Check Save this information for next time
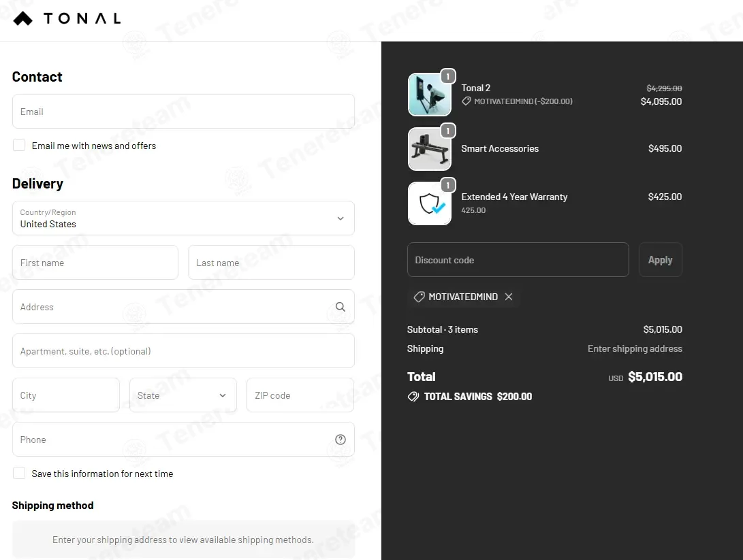This screenshot has width=743, height=560. 19,473
